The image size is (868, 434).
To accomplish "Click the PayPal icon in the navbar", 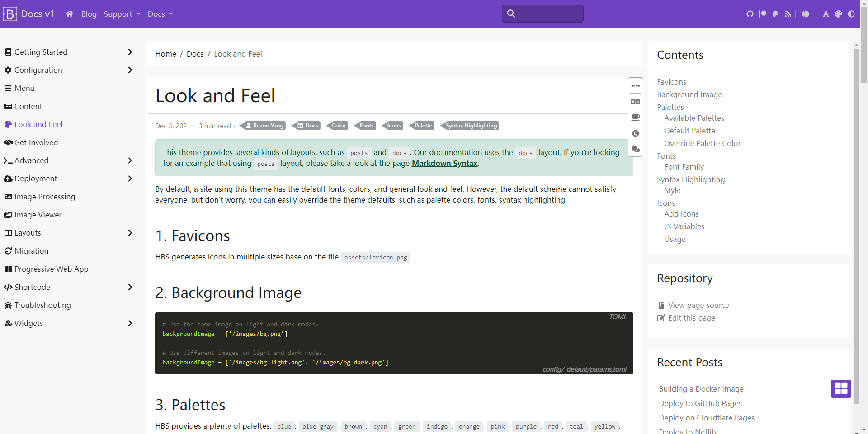I will [775, 14].
